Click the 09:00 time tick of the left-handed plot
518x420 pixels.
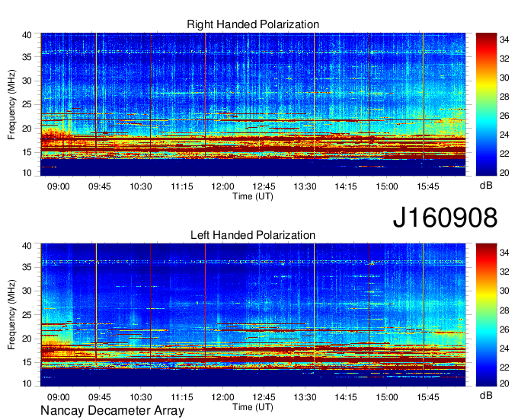click(x=59, y=397)
